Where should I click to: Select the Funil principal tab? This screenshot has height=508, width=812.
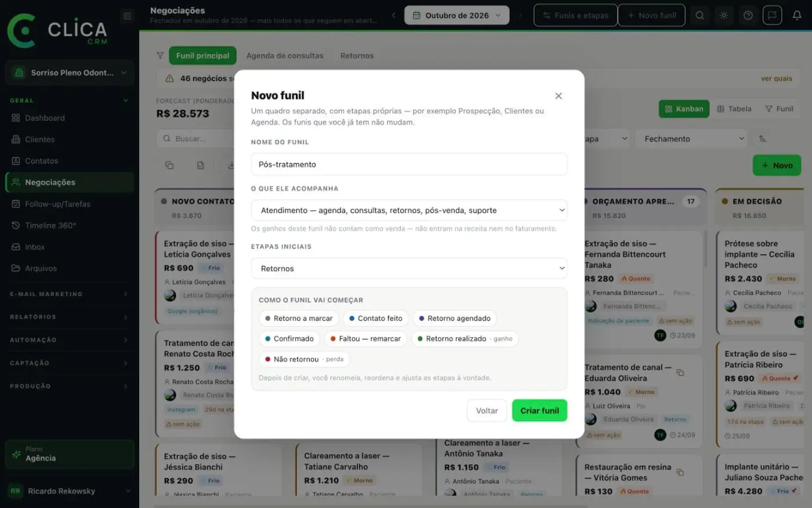[202, 56]
